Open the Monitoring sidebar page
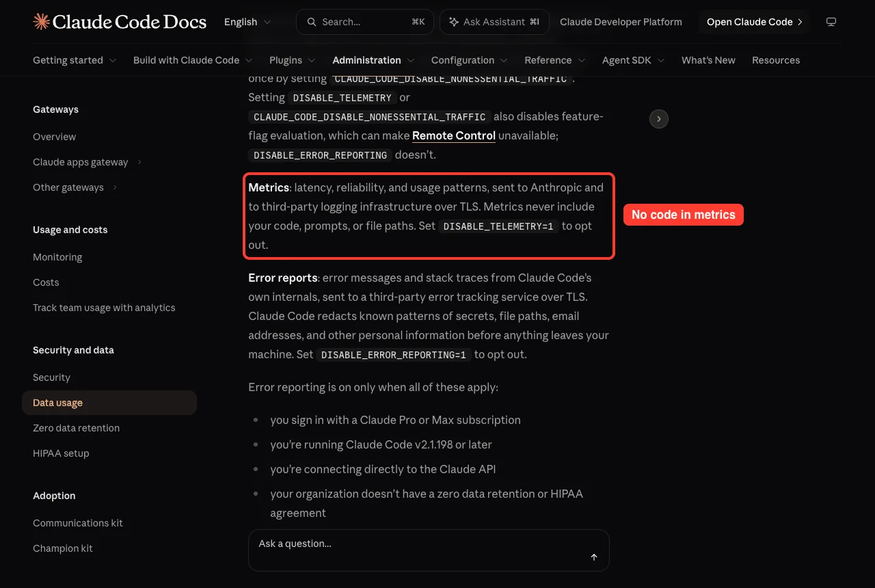875x588 pixels. coord(109,257)
